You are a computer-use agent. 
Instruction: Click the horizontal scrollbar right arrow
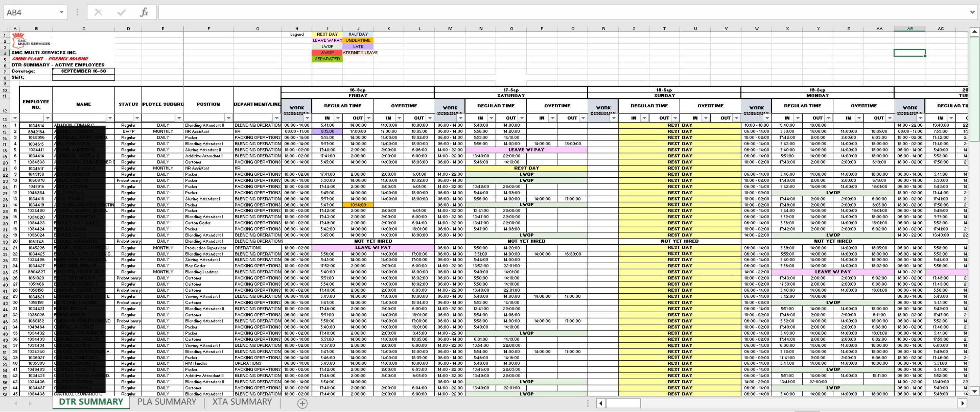[x=962, y=403]
